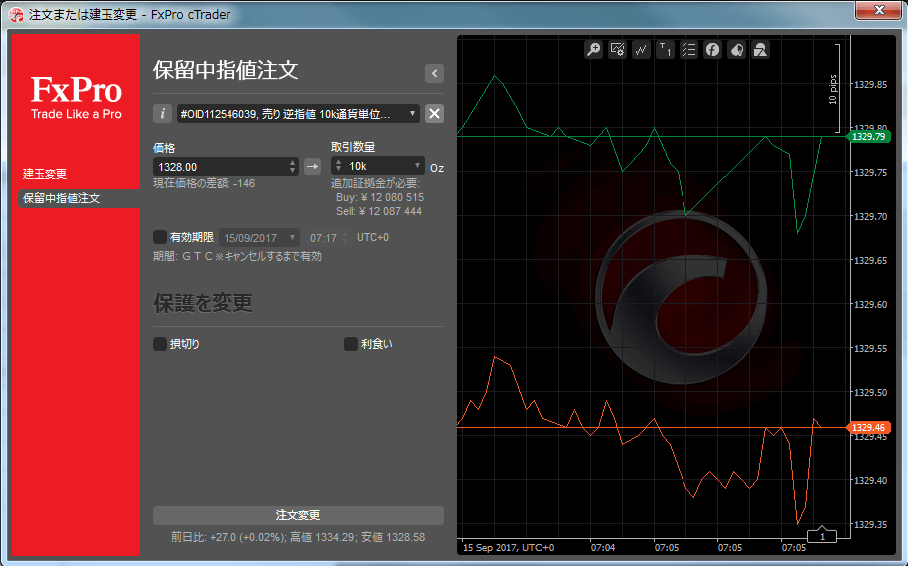The image size is (908, 566).
Task: Show order info via the i icon
Action: [x=163, y=114]
